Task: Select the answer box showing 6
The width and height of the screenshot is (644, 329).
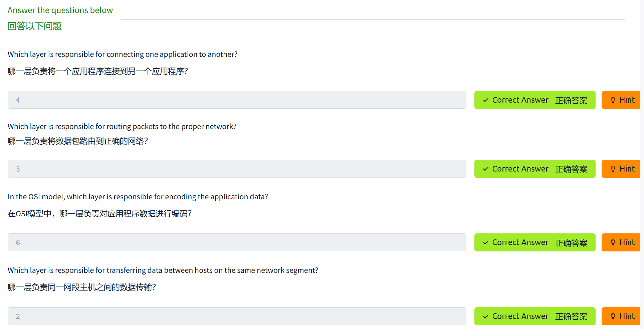Action: tap(237, 242)
